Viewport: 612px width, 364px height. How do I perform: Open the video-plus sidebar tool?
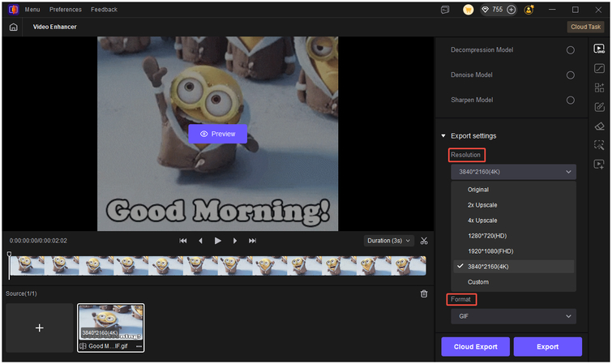pyautogui.click(x=599, y=165)
